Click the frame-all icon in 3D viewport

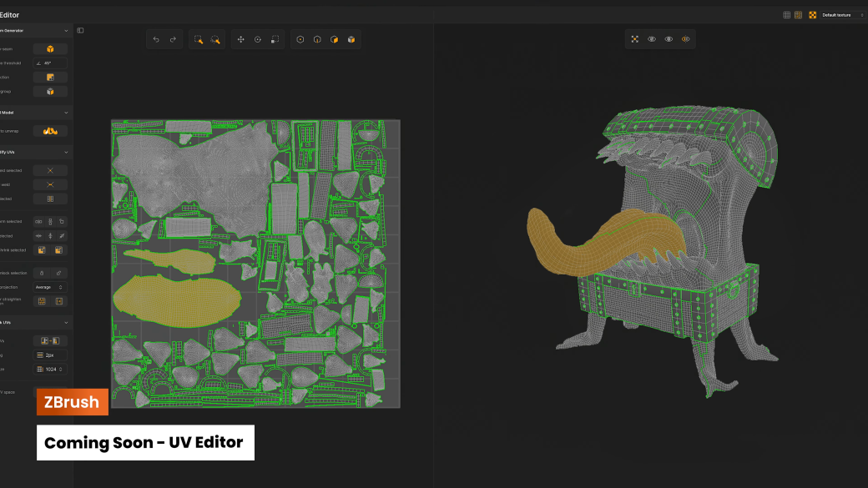click(634, 39)
